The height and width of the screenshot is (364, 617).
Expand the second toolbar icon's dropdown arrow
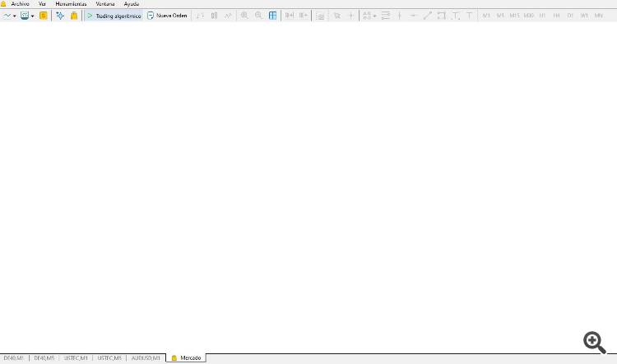(32, 16)
